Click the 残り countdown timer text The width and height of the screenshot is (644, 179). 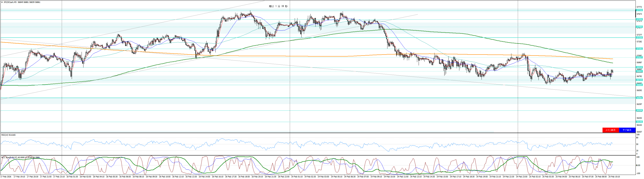pyautogui.click(x=278, y=6)
